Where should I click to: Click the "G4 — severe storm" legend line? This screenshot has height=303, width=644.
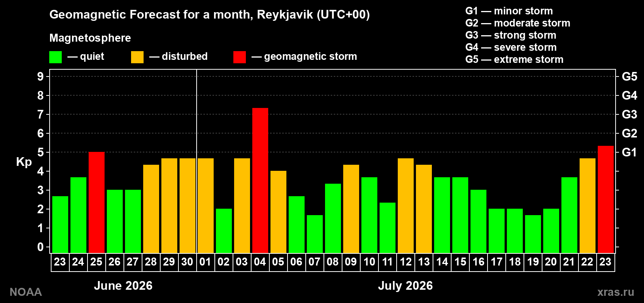tap(511, 47)
